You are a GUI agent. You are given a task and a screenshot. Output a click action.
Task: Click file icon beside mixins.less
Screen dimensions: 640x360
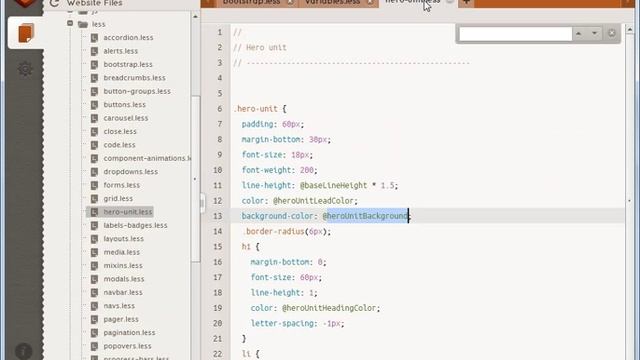94,266
